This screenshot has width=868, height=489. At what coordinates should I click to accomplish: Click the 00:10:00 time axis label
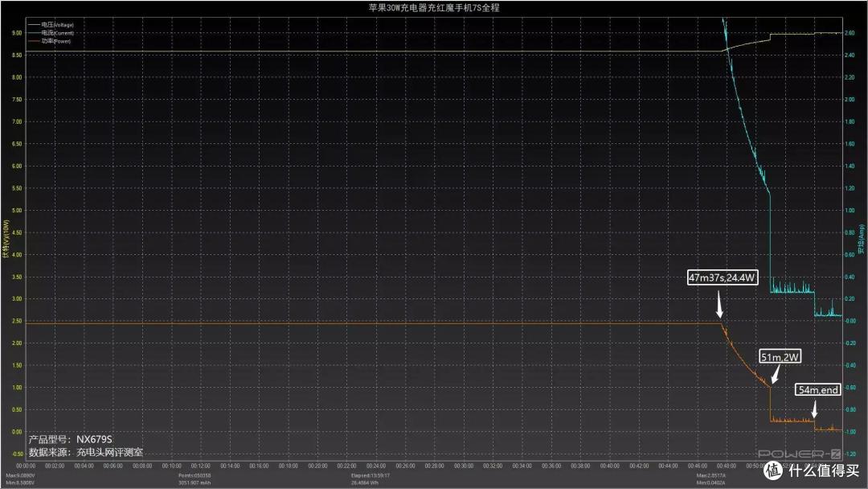pyautogui.click(x=172, y=466)
